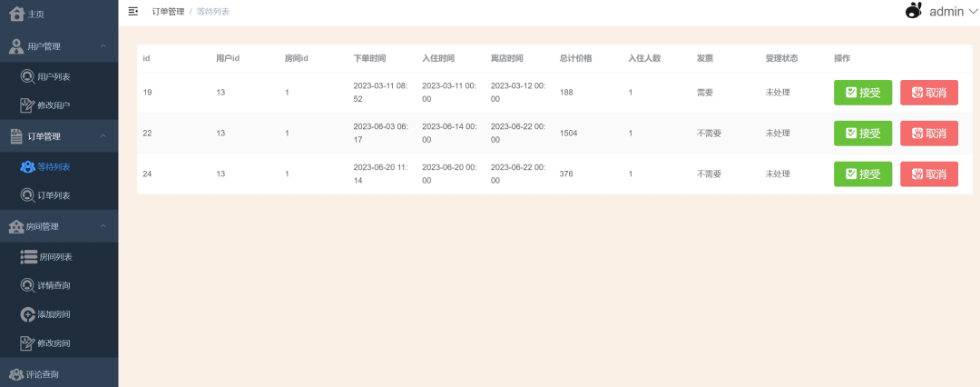Click the admin avatar icon
The image size is (980, 387).
pyautogui.click(x=914, y=11)
